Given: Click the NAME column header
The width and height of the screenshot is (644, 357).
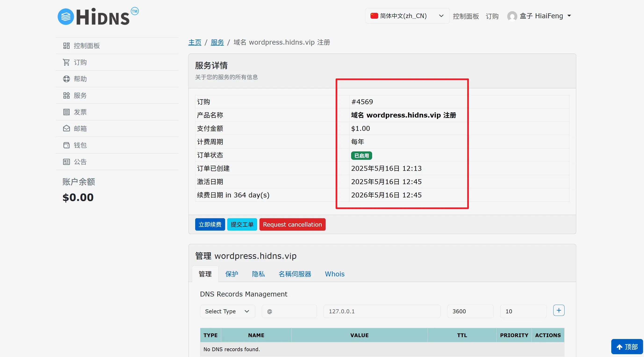Looking at the screenshot, I should 256,335.
